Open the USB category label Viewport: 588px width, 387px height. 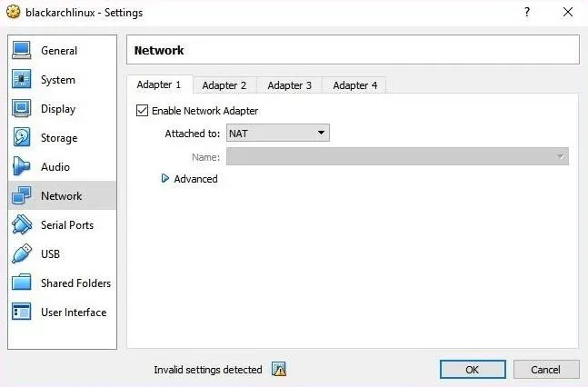pos(51,253)
